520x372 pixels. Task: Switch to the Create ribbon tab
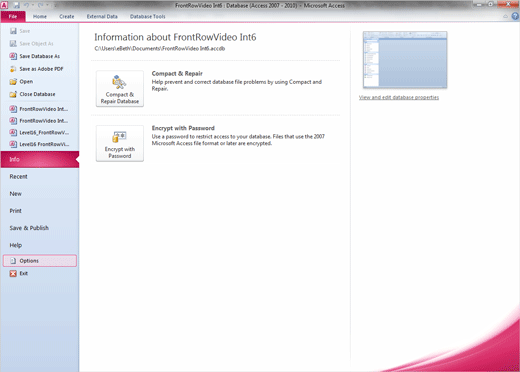pos(67,16)
